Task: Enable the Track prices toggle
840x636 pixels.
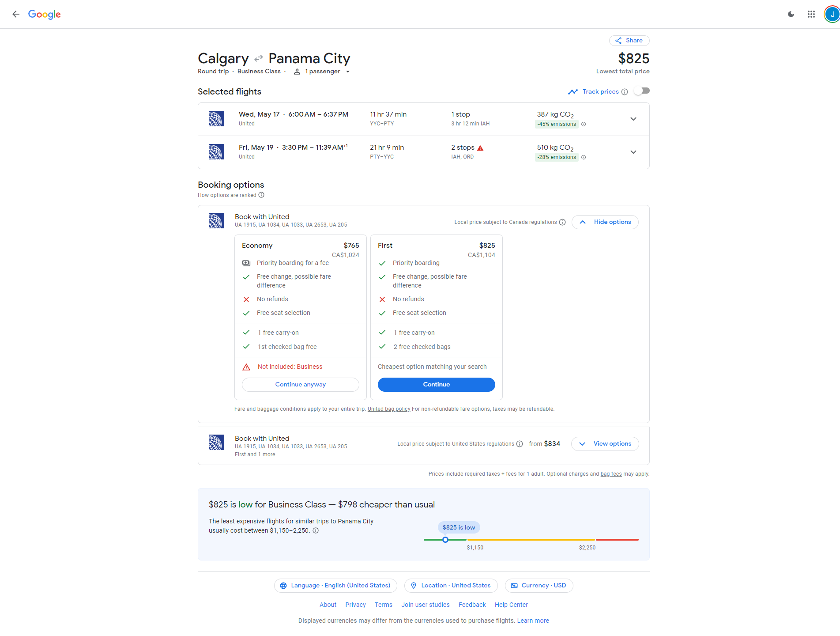Action: tap(641, 91)
